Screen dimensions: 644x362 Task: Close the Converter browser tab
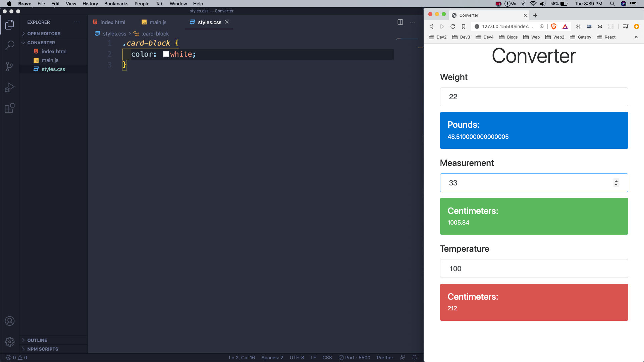(x=525, y=15)
